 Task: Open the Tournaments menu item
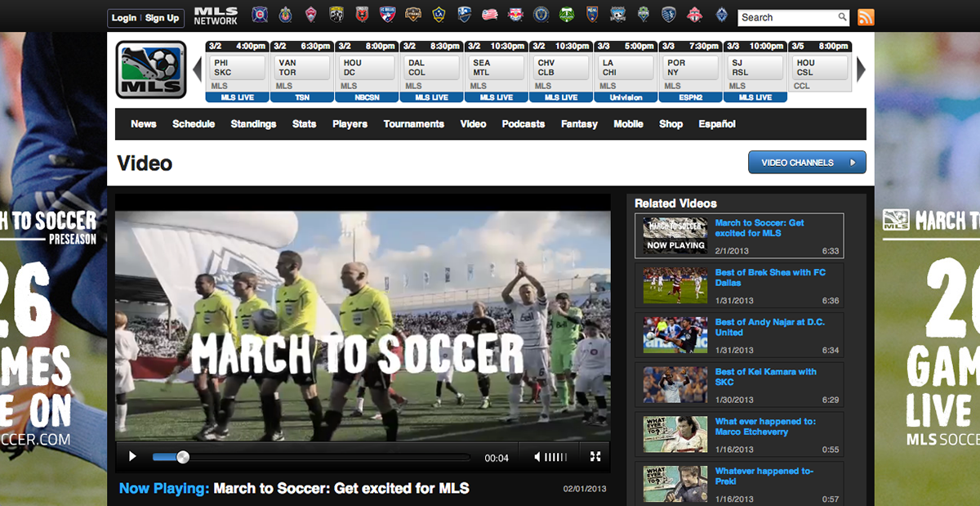point(414,124)
